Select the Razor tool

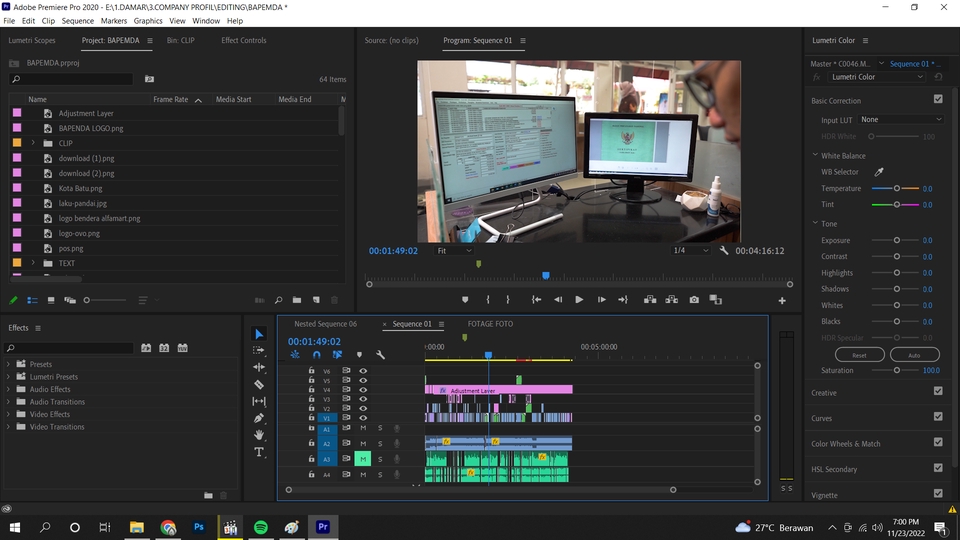point(259,384)
